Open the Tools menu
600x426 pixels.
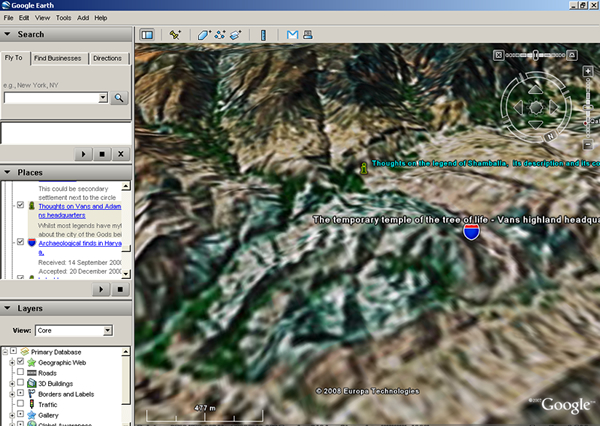pyautogui.click(x=64, y=18)
